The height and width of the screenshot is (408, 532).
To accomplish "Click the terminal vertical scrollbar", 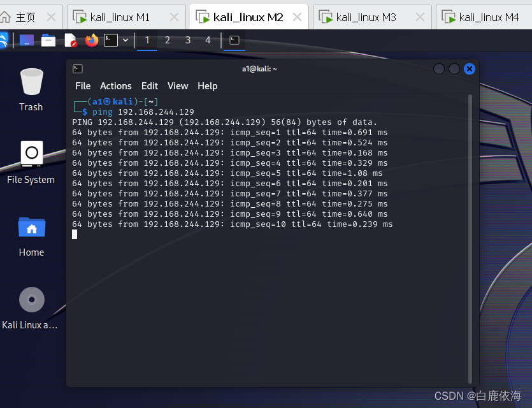I will [x=470, y=238].
